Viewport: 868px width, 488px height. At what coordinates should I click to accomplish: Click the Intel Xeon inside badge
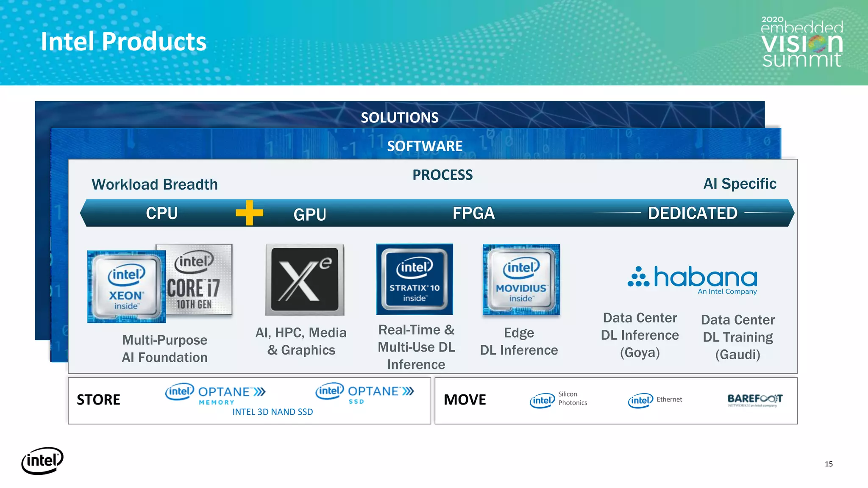click(x=126, y=287)
